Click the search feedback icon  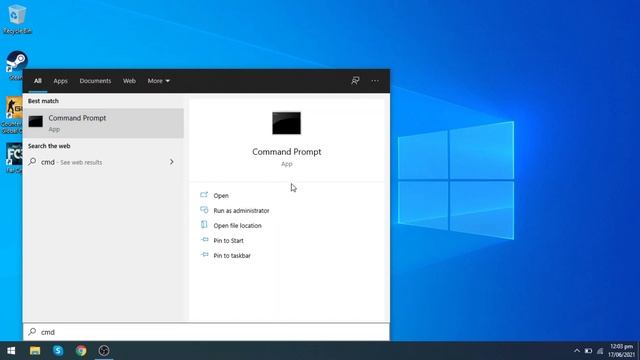(355, 81)
